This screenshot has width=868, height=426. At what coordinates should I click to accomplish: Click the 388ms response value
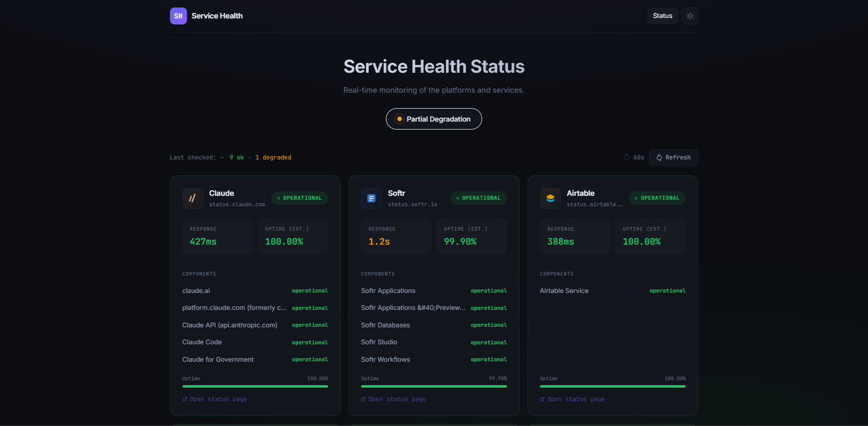561,242
